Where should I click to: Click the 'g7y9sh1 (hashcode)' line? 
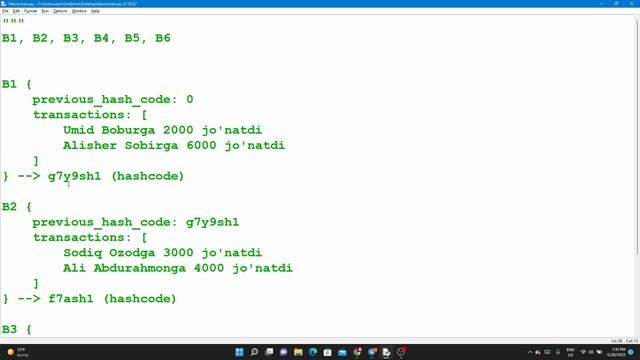pyautogui.click(x=116, y=176)
